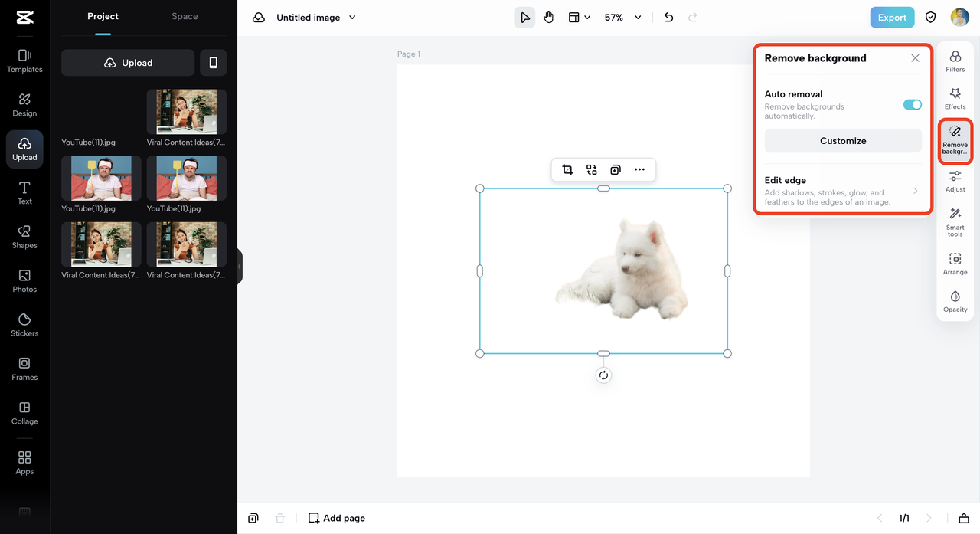Screen dimensions: 980x534
Task: Open Arrange in right toolbar
Action: point(955,264)
